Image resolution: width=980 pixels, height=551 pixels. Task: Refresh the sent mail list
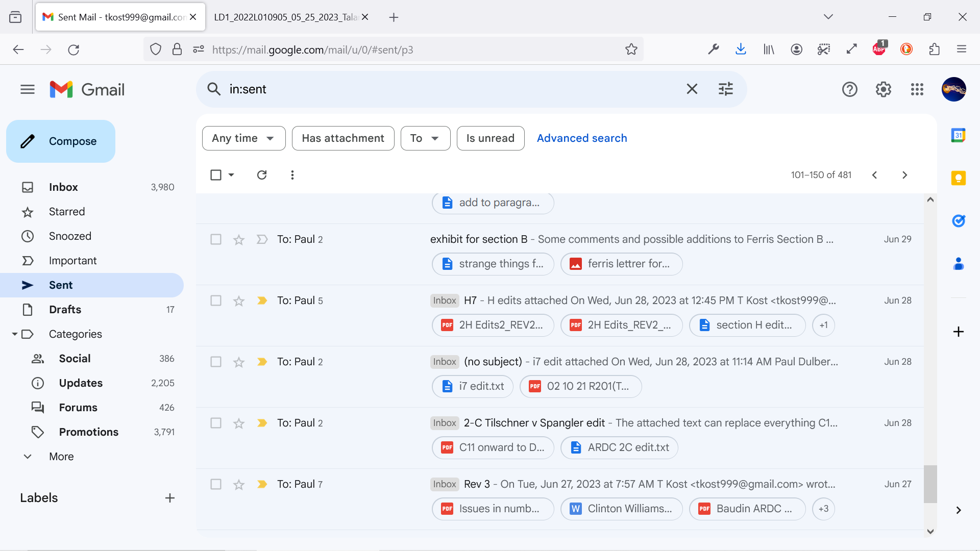click(x=262, y=175)
